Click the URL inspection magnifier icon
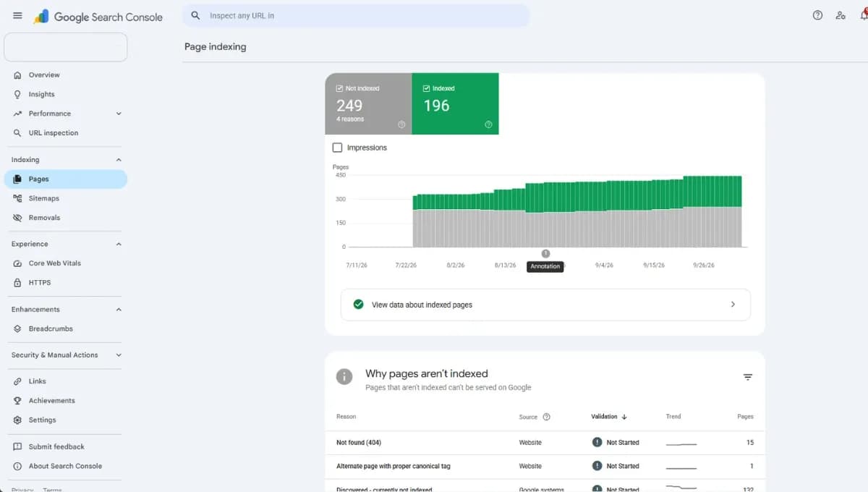The image size is (868, 492). (17, 133)
